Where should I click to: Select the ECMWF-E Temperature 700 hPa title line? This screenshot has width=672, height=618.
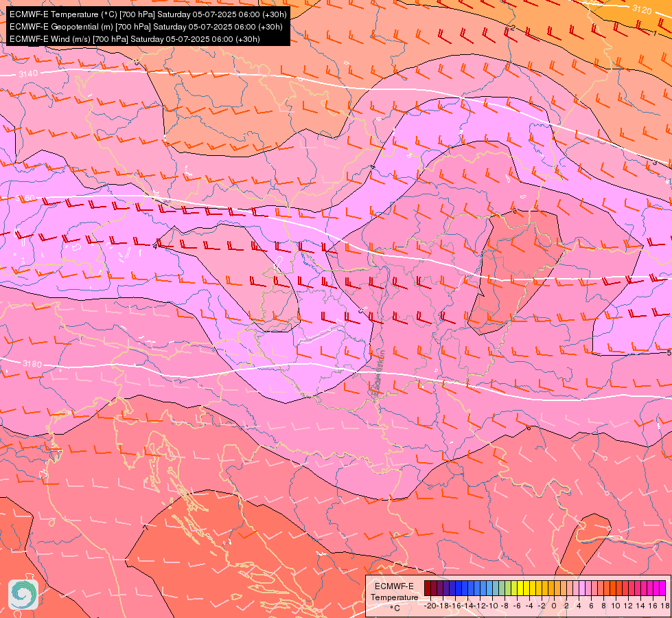148,14
